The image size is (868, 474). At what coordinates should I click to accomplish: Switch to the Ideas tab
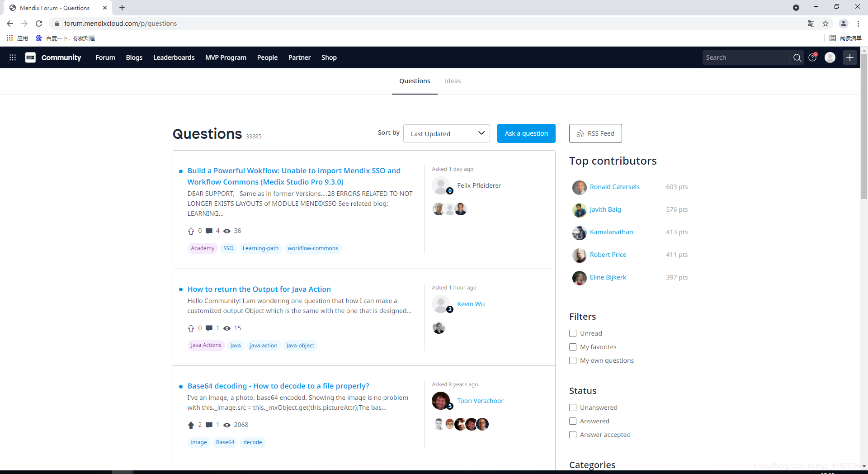point(453,81)
